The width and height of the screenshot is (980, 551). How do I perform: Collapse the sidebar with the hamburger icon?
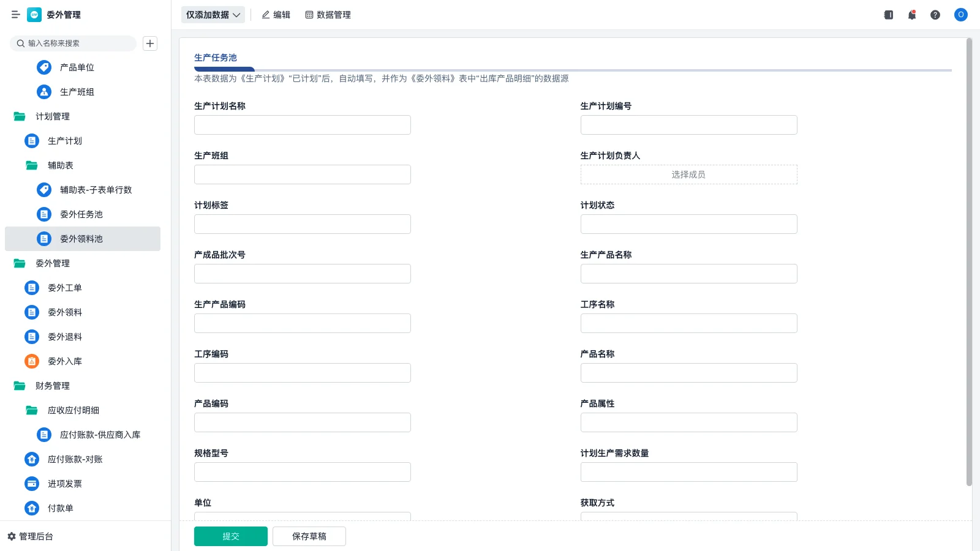(15, 15)
